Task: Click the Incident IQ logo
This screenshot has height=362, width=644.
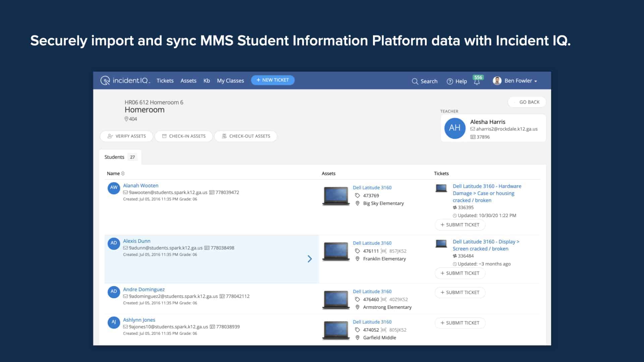Action: 126,80
